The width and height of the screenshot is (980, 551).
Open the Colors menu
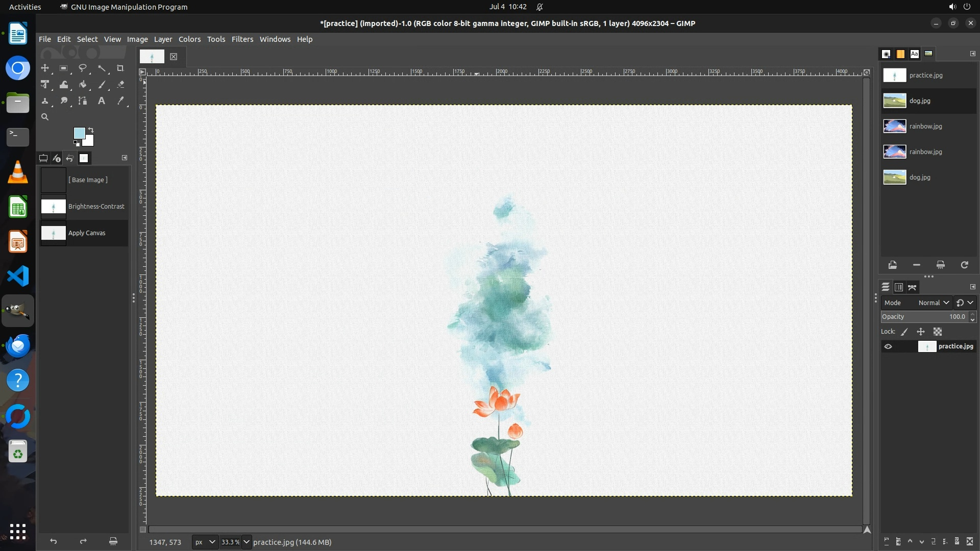189,39
